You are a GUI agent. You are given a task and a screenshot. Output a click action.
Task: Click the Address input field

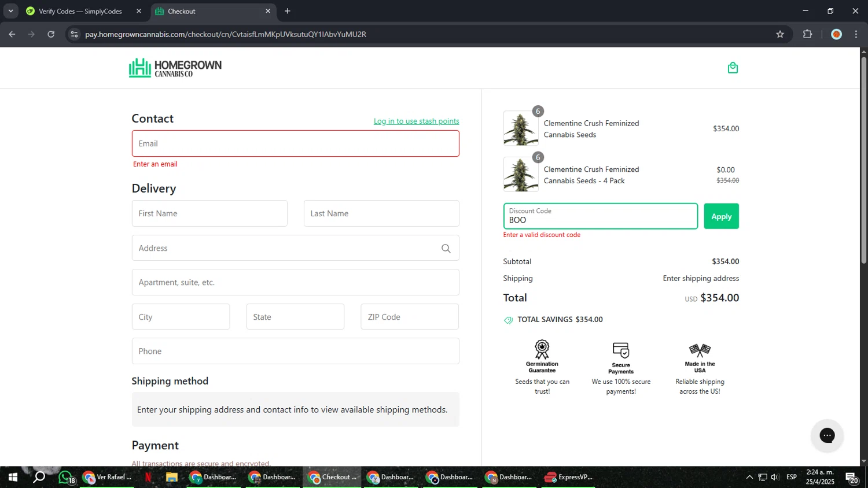(295, 248)
